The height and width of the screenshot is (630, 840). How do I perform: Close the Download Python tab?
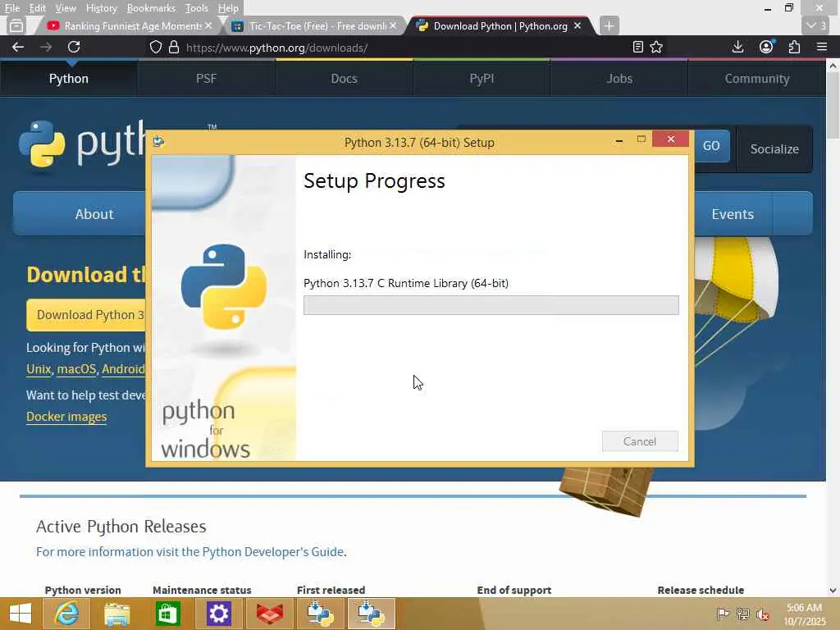pos(577,25)
